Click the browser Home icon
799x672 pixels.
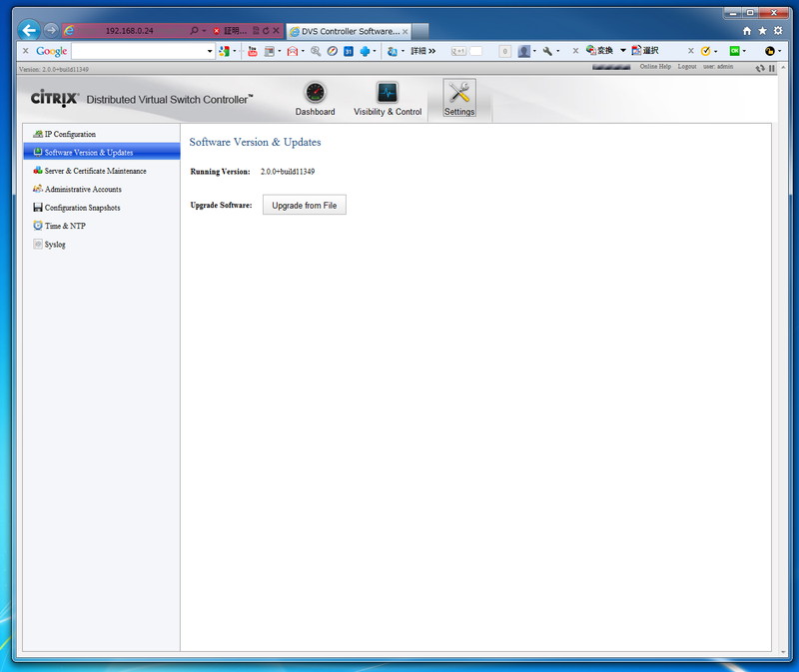click(747, 31)
